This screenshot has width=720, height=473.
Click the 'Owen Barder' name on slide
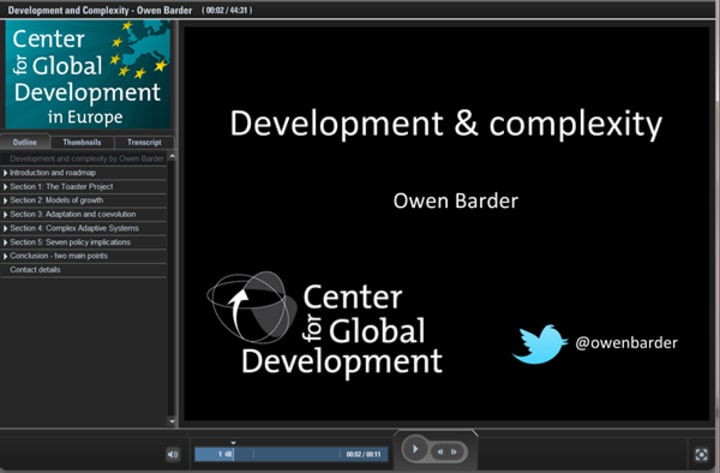(x=456, y=201)
